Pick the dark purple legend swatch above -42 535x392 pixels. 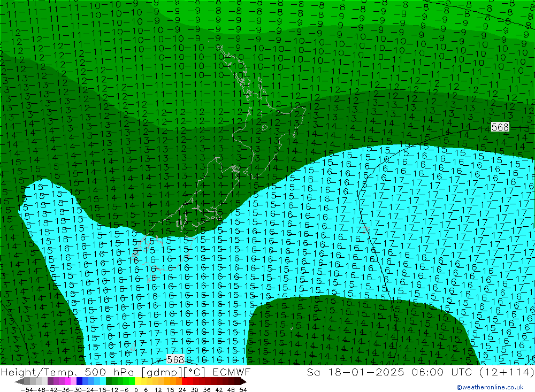coord(50,381)
